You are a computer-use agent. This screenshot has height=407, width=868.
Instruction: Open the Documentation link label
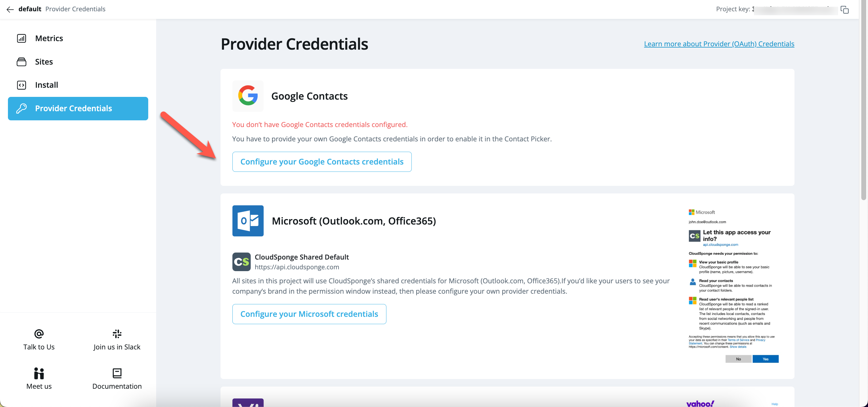point(117,386)
